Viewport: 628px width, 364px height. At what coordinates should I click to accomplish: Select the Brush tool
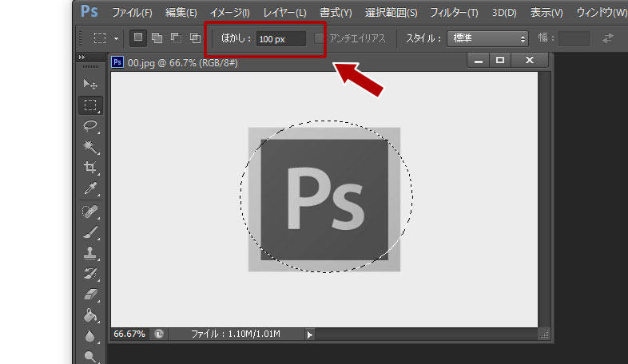point(90,232)
